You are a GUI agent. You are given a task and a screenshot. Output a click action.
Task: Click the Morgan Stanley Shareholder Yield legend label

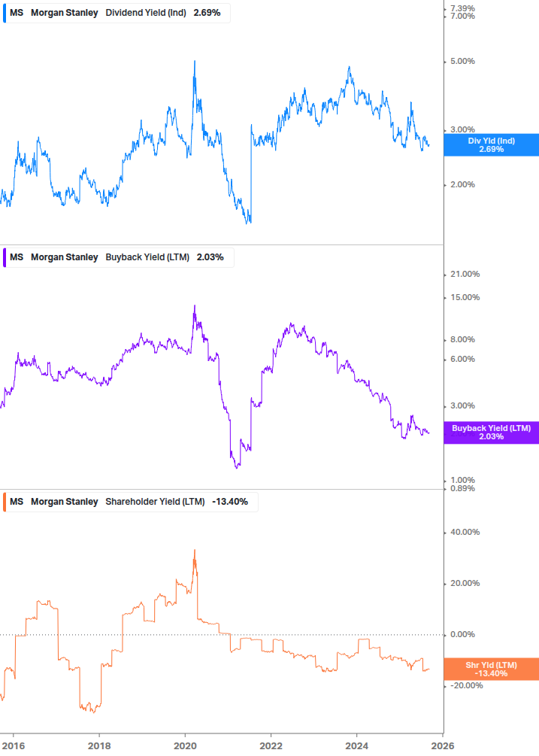coord(130,502)
